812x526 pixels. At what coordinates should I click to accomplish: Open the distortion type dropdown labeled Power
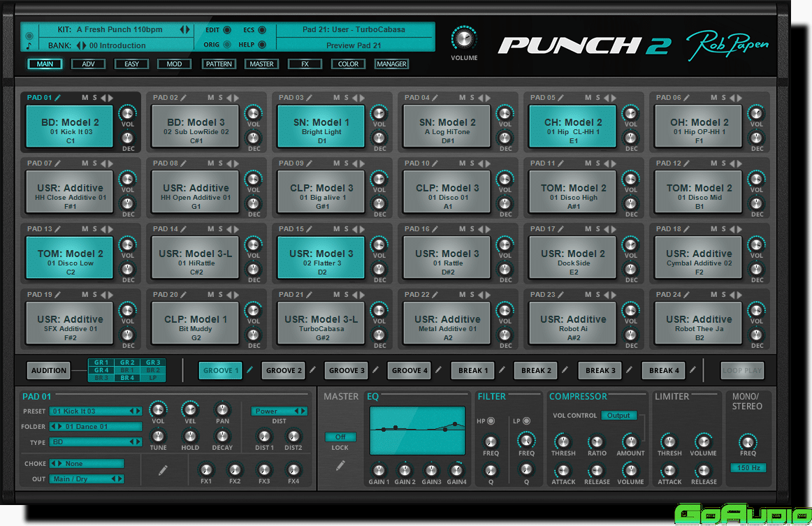click(x=279, y=411)
